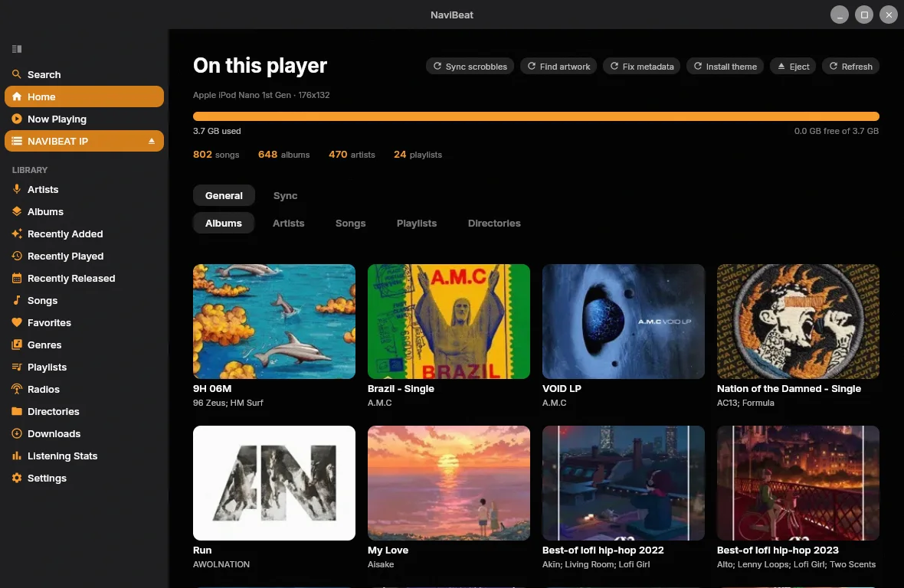Click '0.0 GB free of 3.7 GB' label
904x588 pixels.
pos(837,132)
